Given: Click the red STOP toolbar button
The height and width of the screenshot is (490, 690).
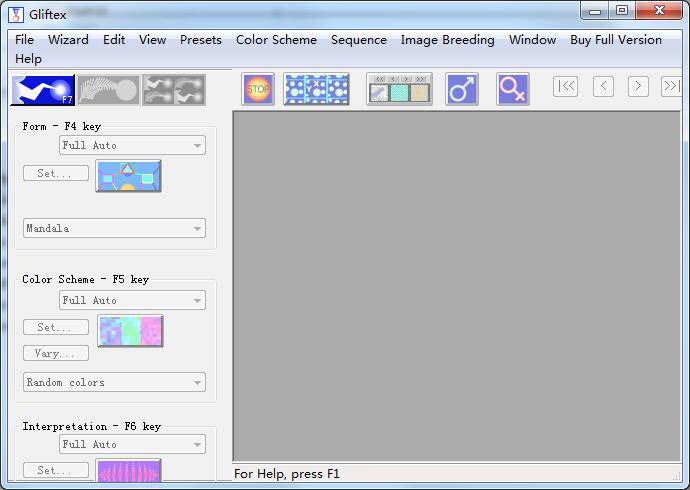Looking at the screenshot, I should pyautogui.click(x=258, y=89).
